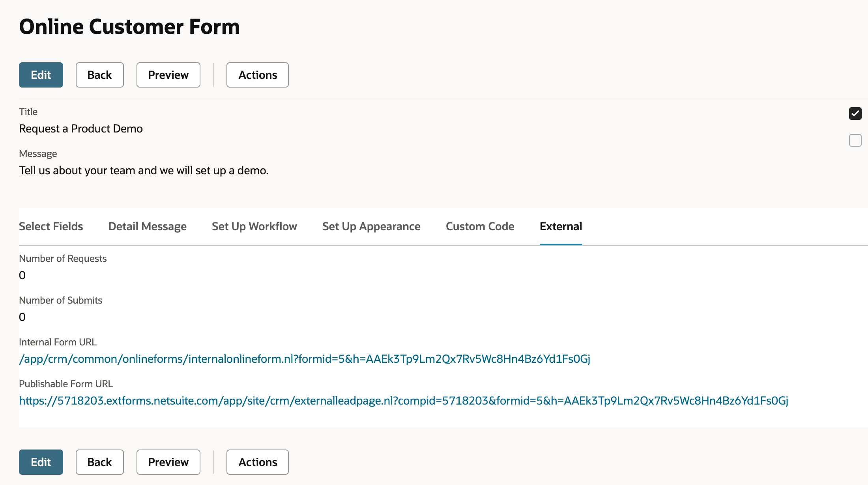Click the Number of Requests value 0

click(x=22, y=275)
